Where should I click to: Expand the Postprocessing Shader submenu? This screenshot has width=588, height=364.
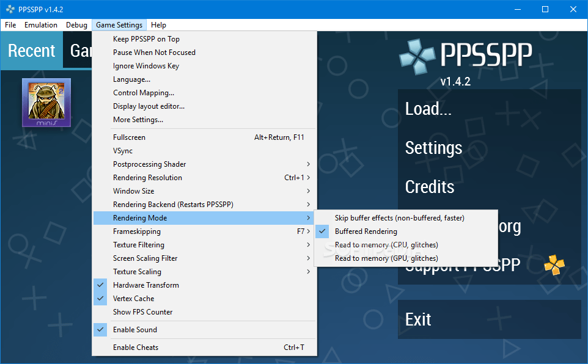point(149,164)
